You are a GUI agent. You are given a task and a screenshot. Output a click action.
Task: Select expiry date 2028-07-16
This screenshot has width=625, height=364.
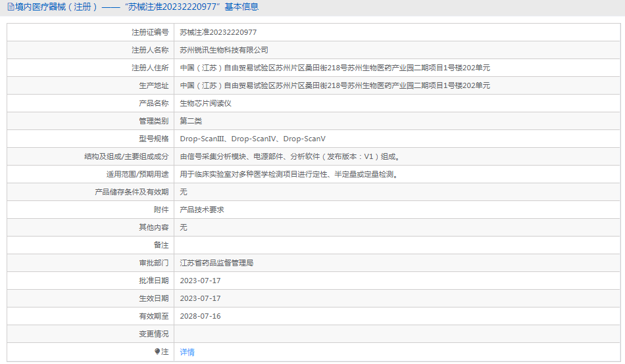pyautogui.click(x=200, y=316)
